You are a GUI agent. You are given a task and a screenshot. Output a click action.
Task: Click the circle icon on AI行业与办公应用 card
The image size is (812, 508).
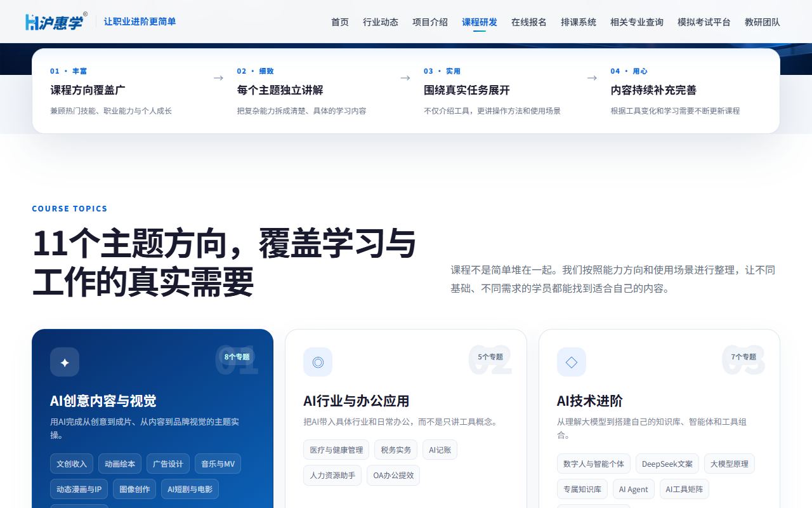click(318, 362)
